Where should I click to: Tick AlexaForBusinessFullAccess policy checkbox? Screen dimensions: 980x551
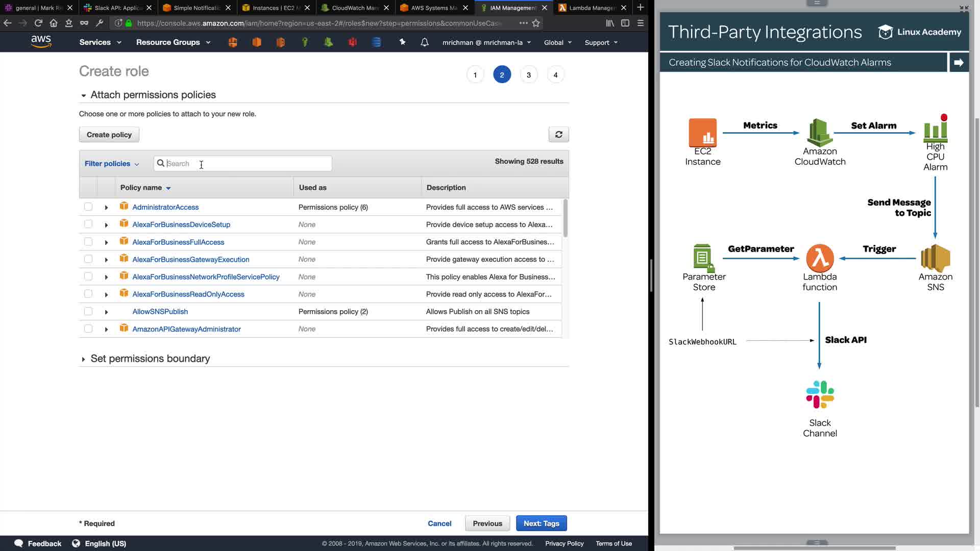(88, 242)
